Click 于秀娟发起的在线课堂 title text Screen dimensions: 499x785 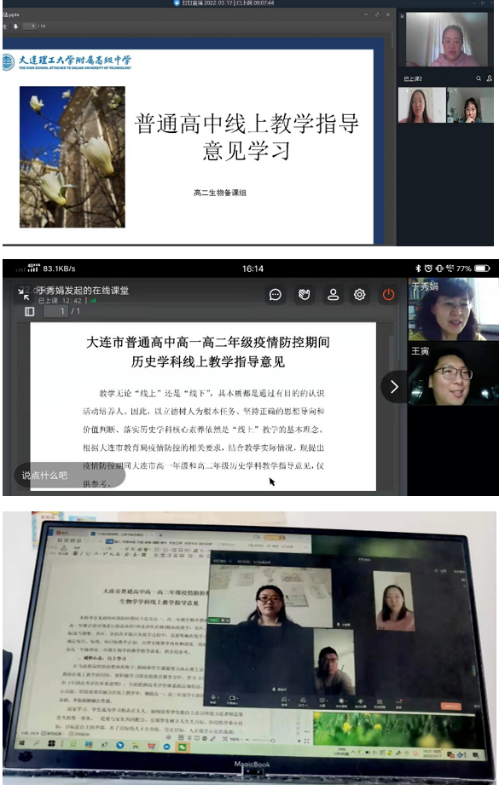pyautogui.click(x=83, y=290)
